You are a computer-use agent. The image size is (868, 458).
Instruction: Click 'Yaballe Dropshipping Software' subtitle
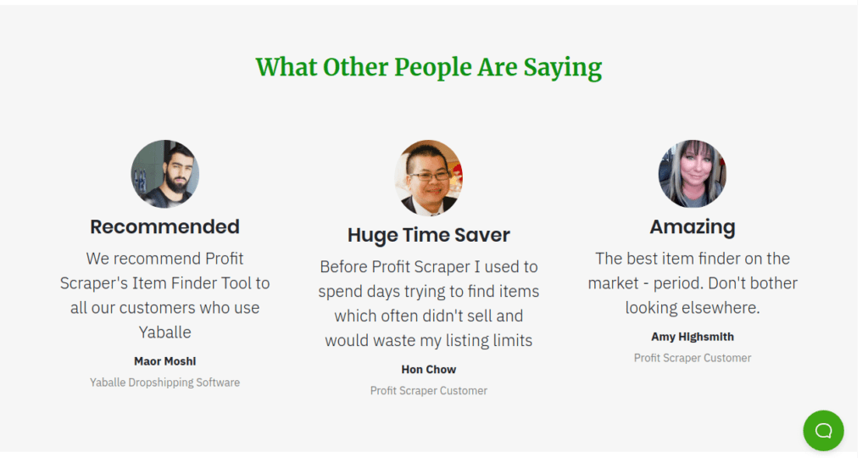[x=165, y=383]
